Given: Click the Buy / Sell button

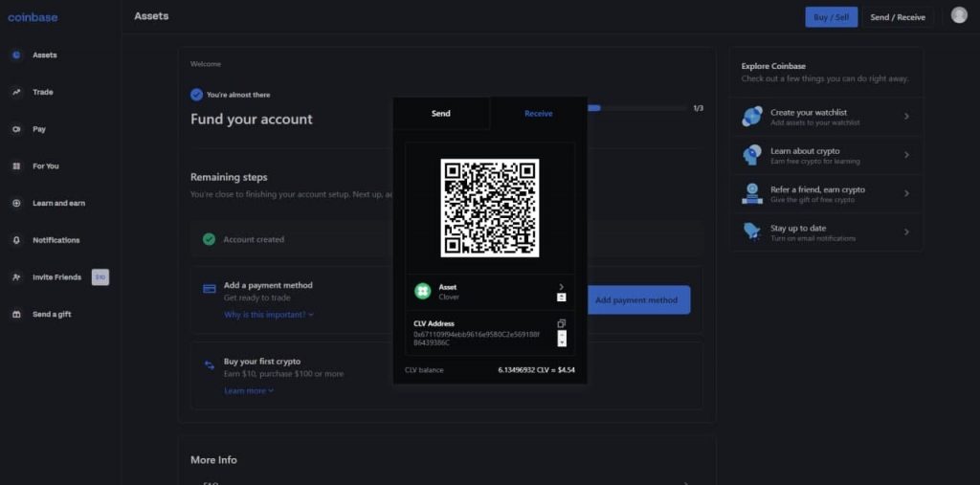Looking at the screenshot, I should (x=832, y=17).
